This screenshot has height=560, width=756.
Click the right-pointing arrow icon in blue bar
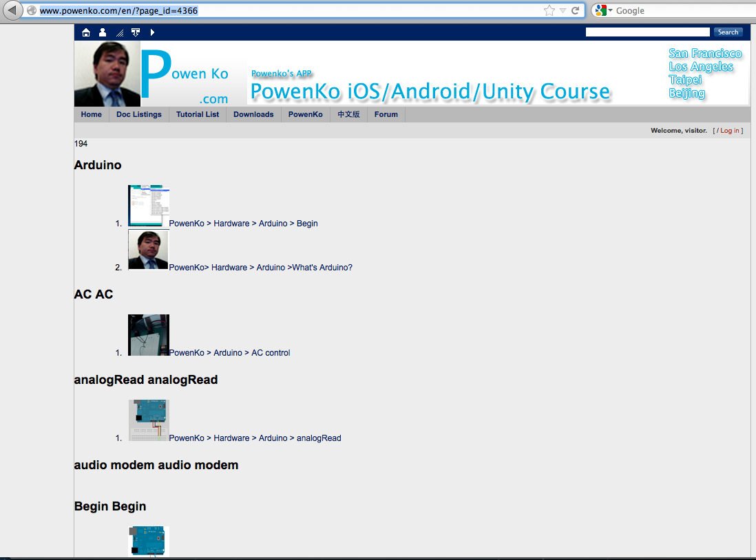[152, 32]
